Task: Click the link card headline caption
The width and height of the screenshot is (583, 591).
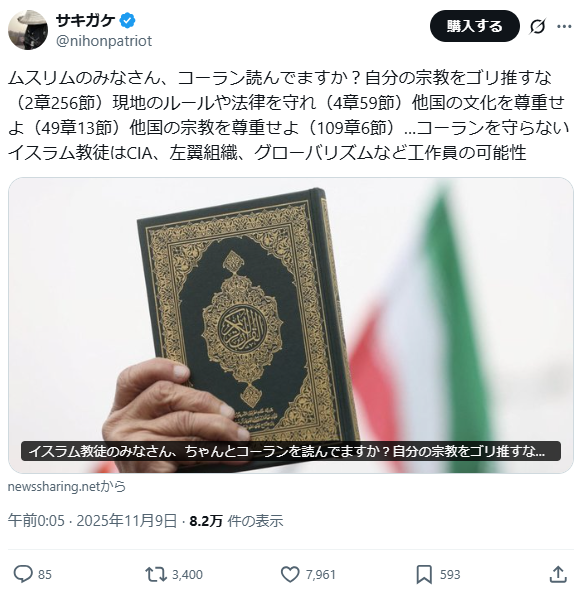Action: point(291,451)
